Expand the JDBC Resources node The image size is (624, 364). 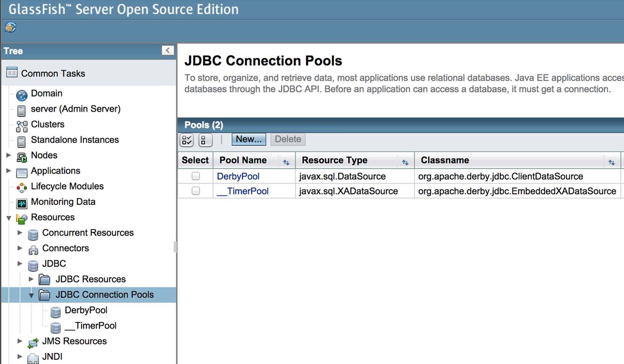[x=31, y=279]
